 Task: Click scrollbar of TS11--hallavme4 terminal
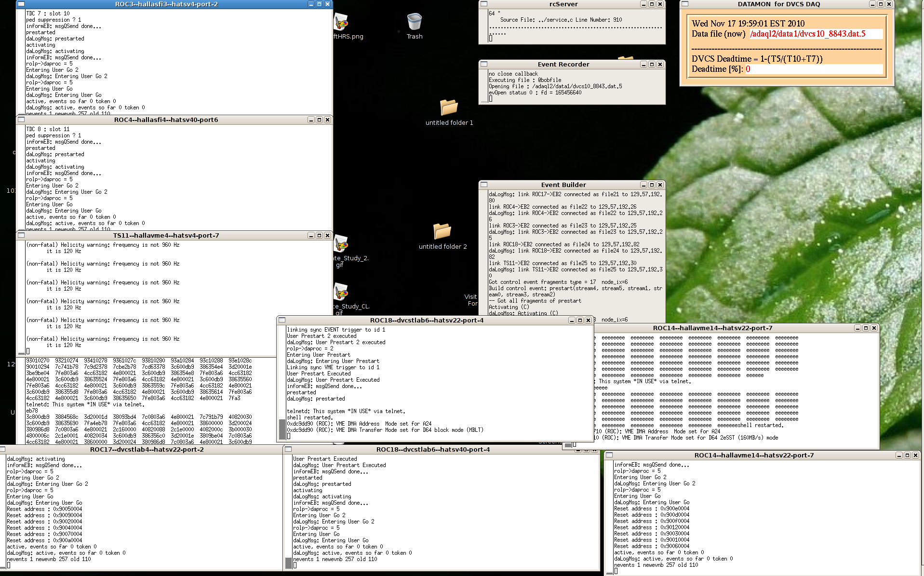21,297
